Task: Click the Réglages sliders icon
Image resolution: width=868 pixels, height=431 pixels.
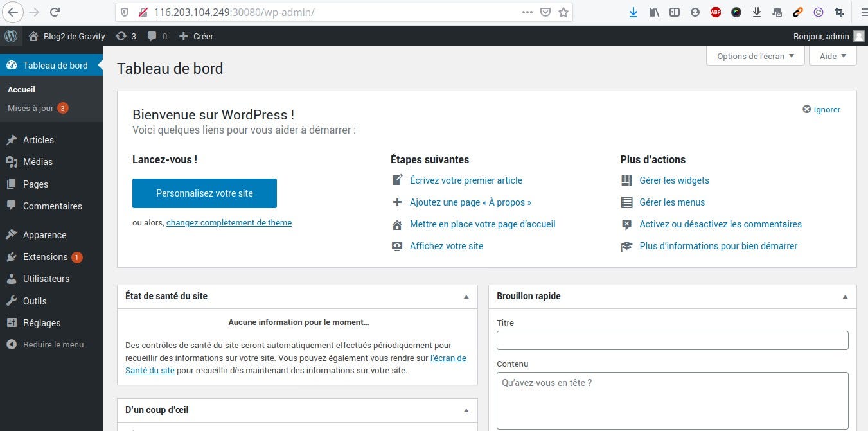Action: [12, 323]
